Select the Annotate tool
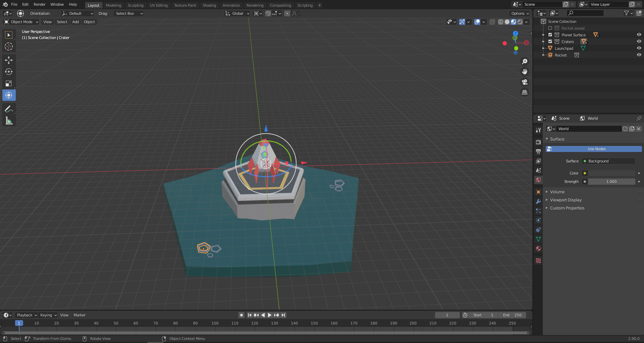The height and width of the screenshot is (343, 644). coord(9,109)
